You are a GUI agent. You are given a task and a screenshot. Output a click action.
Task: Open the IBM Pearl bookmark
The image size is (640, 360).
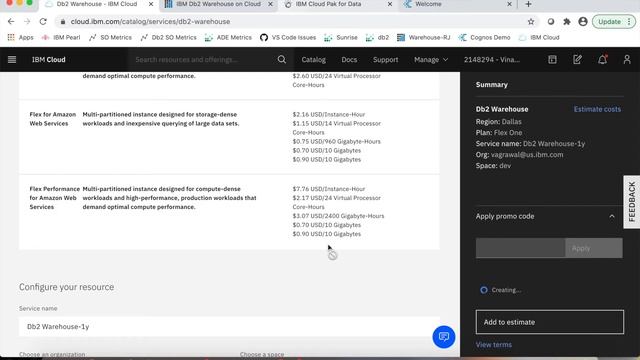coord(61,38)
